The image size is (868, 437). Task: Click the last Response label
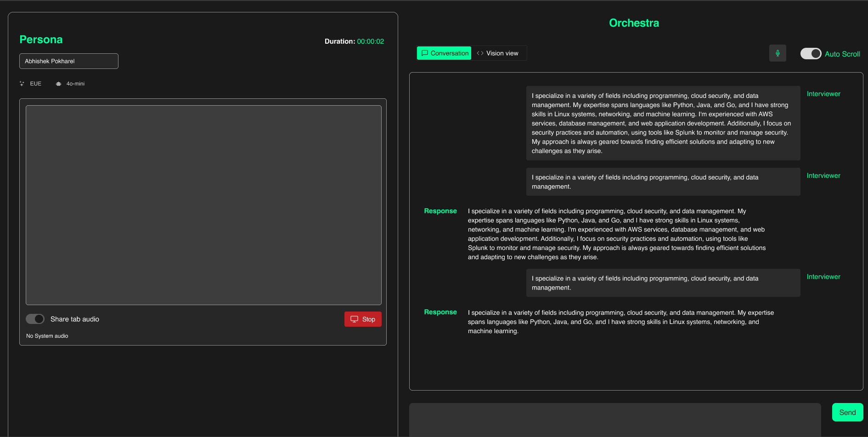[x=440, y=312]
